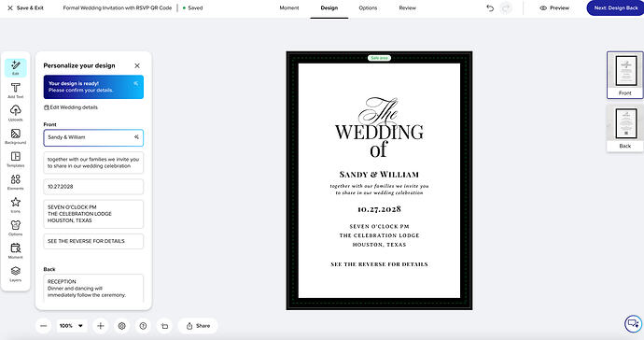Select the WEDDING heading text on the card

coord(379,133)
